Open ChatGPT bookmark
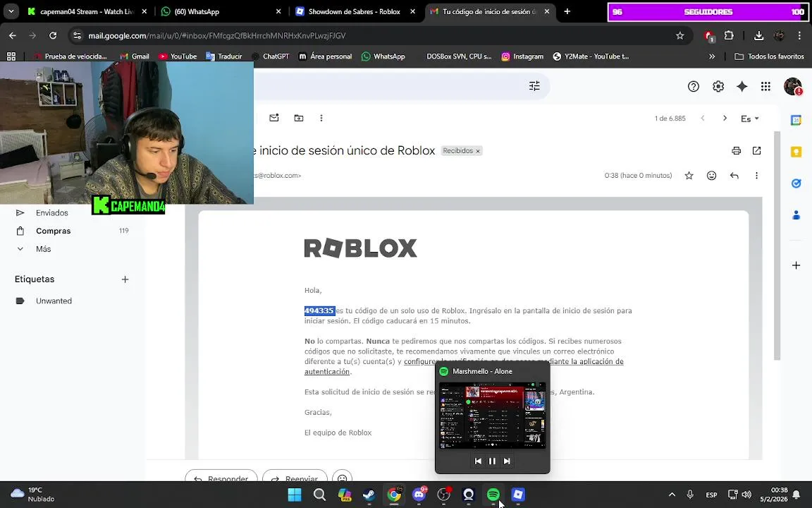Image resolution: width=812 pixels, height=508 pixels. 270,56
